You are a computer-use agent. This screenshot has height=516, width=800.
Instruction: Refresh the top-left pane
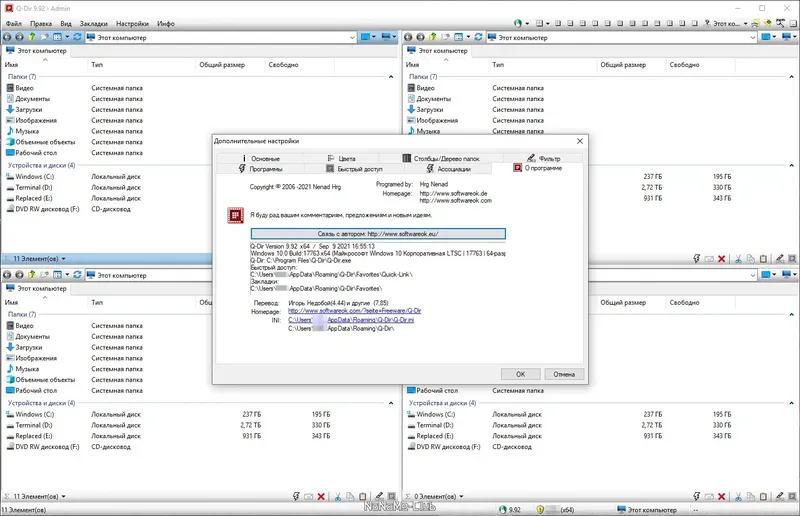pyautogui.click(x=77, y=37)
